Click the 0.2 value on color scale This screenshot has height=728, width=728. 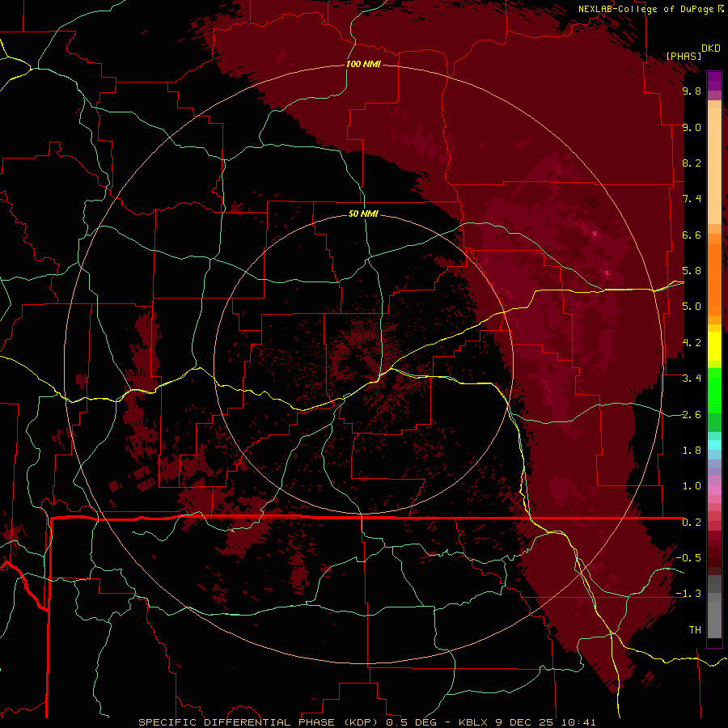pyautogui.click(x=692, y=523)
